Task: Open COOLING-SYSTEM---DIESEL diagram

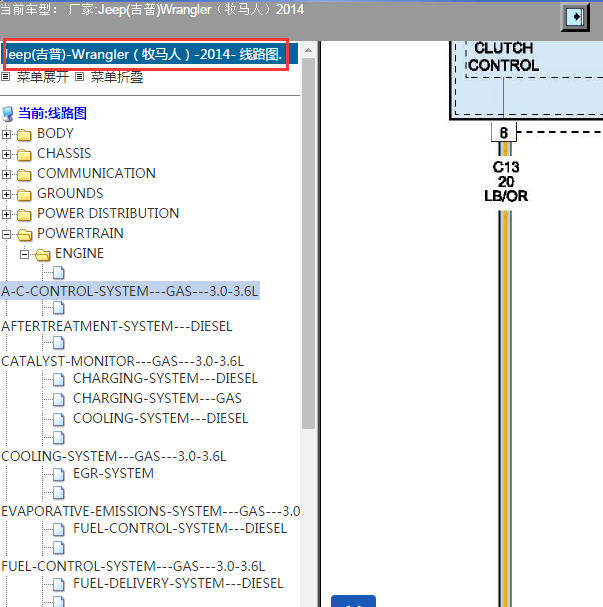Action: 161,418
